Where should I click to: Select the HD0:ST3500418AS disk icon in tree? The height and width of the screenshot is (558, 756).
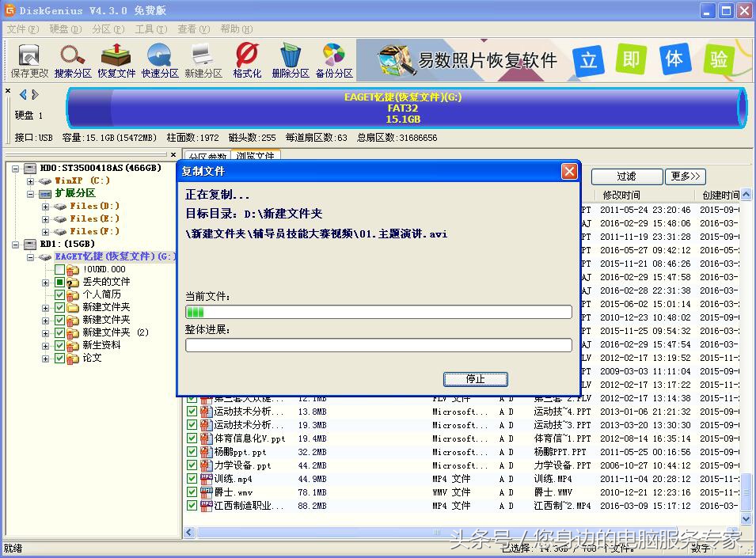click(x=30, y=168)
